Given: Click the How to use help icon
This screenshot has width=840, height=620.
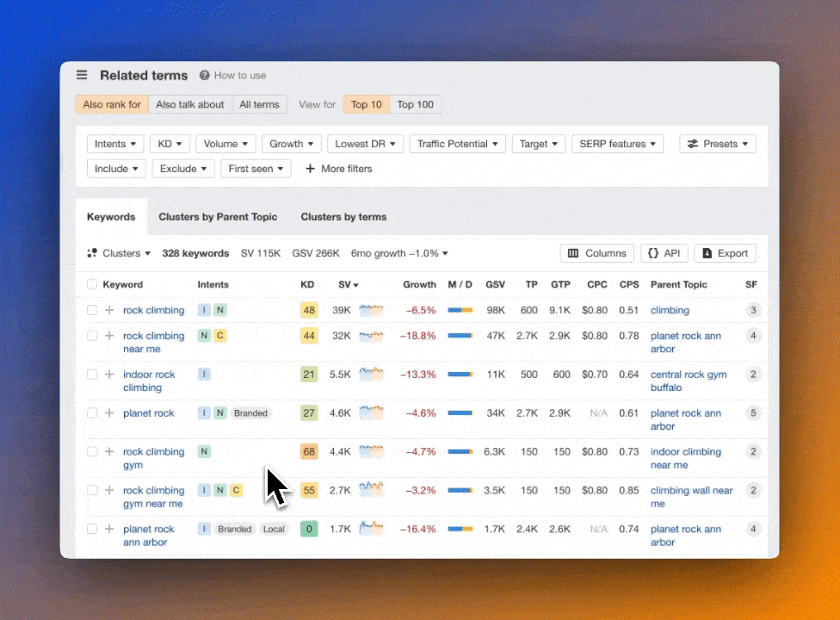Looking at the screenshot, I should [x=205, y=75].
